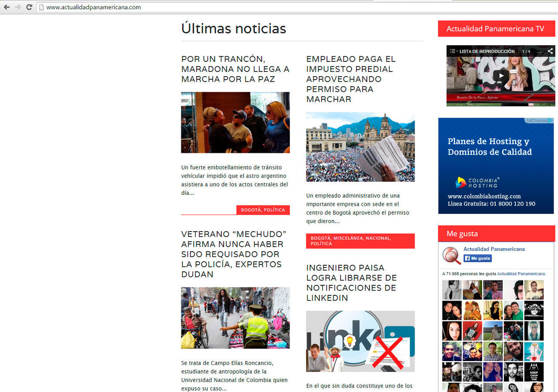This screenshot has height=392, width=558.
Task: Click the browser forward arrow
Action: (18, 7)
